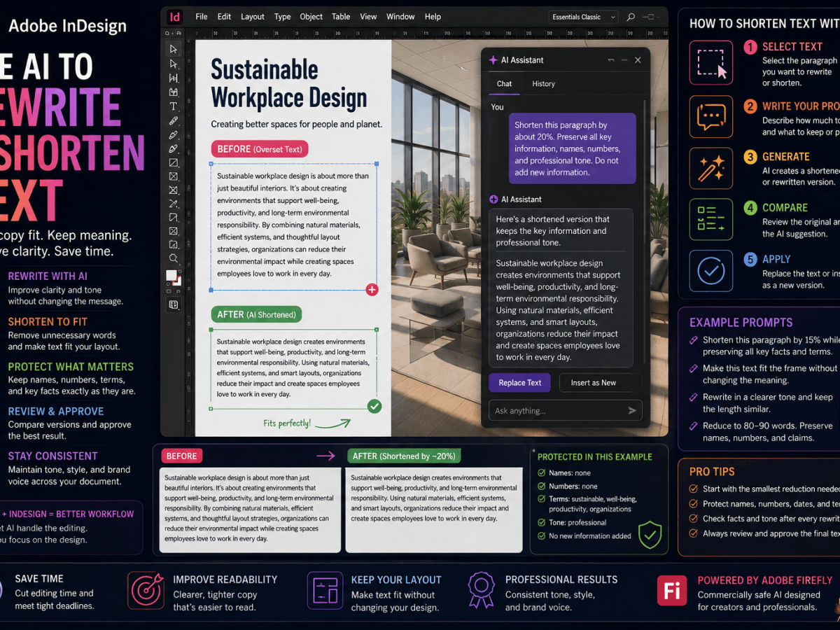Click the "Fits perfectly!" note
Screen dimensions: 840x630
pyautogui.click(x=287, y=423)
